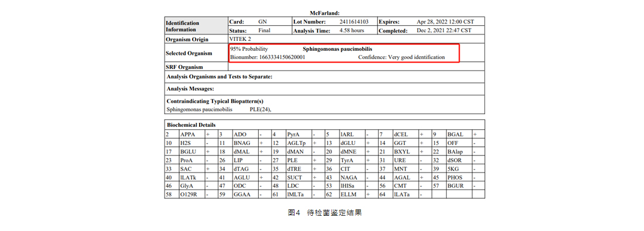This screenshot has width=644, height=231.
Task: Click the dGLU test cell
Action: click(352, 143)
